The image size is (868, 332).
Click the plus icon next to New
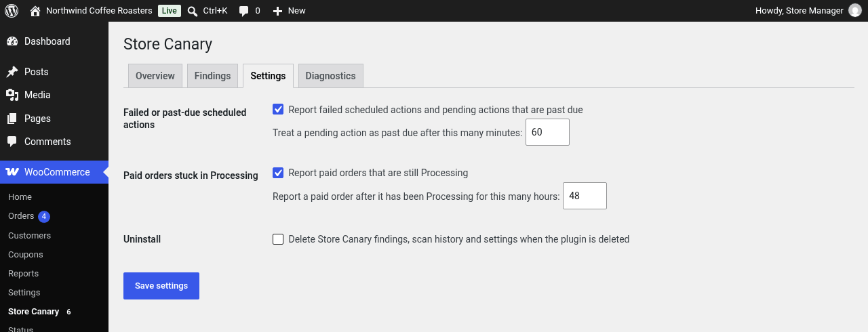(277, 11)
